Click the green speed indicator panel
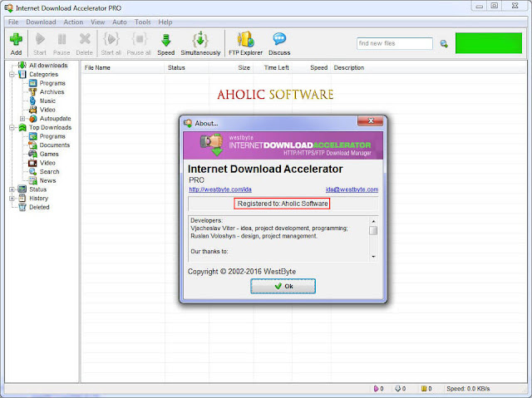This screenshot has width=532, height=398. click(x=489, y=43)
